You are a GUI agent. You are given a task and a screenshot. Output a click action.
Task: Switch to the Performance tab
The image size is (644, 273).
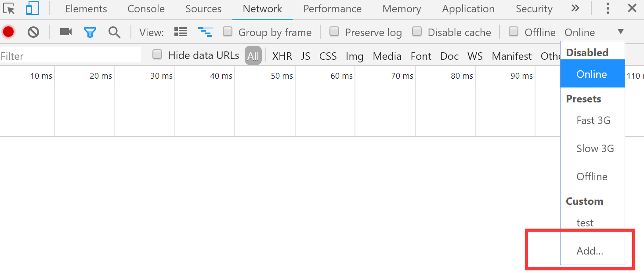[333, 9]
